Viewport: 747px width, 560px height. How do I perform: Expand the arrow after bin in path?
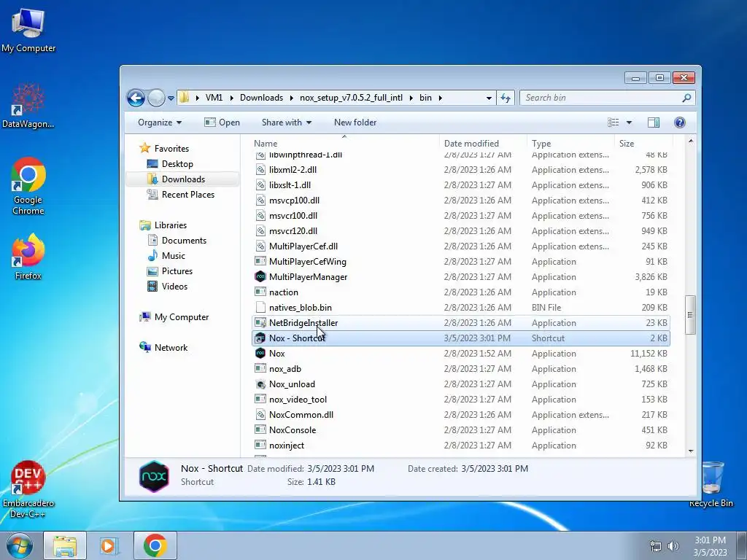(x=440, y=98)
